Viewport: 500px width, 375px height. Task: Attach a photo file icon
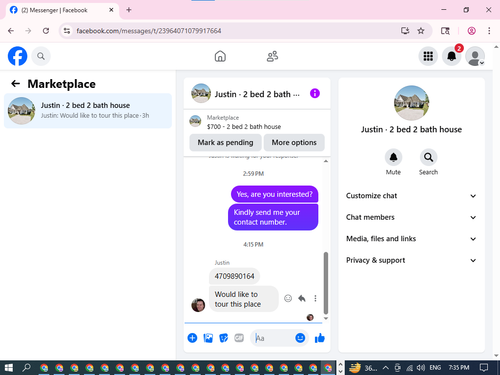pos(208,338)
